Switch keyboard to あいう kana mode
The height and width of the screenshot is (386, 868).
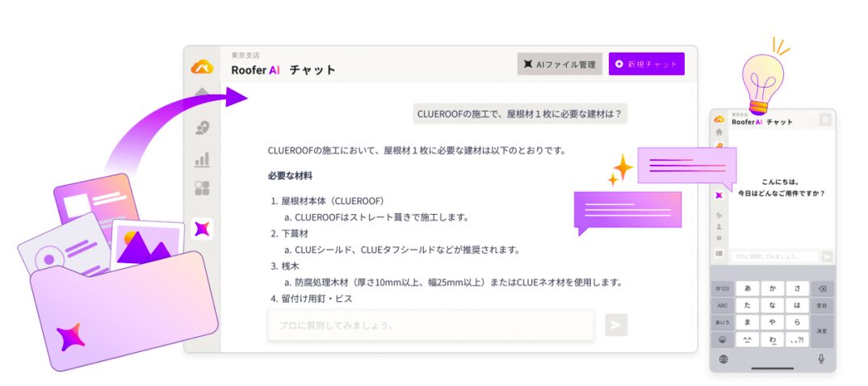click(722, 322)
